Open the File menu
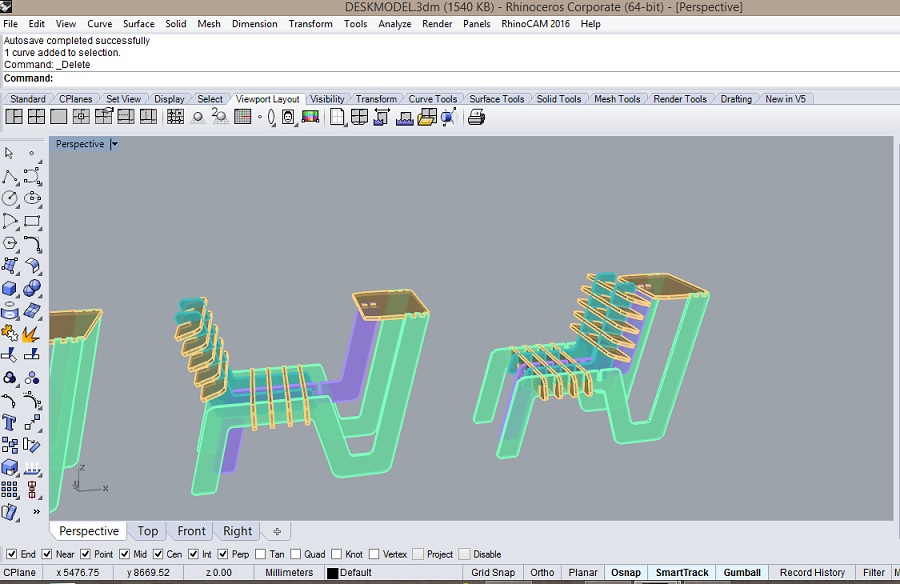This screenshot has height=584, width=900. coord(10,24)
